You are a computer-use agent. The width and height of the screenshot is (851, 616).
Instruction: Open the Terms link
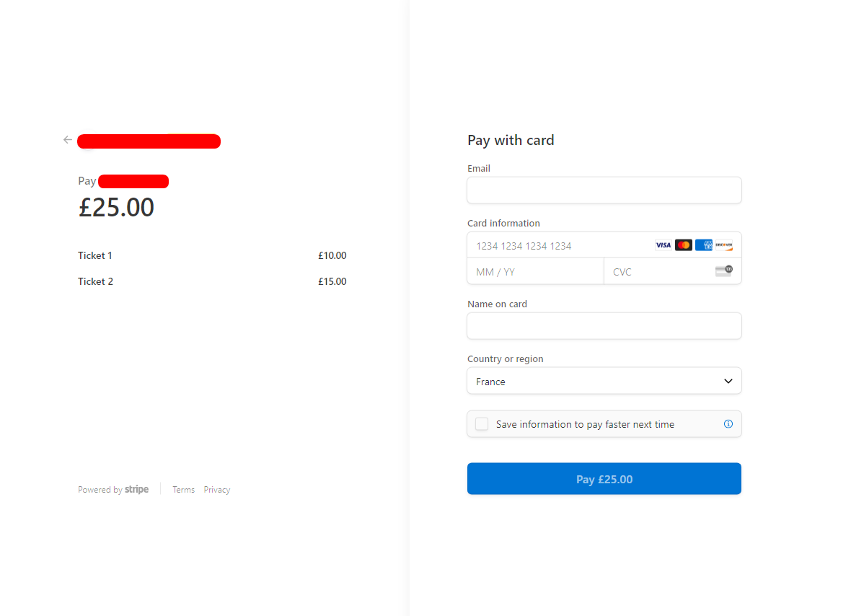(x=183, y=490)
